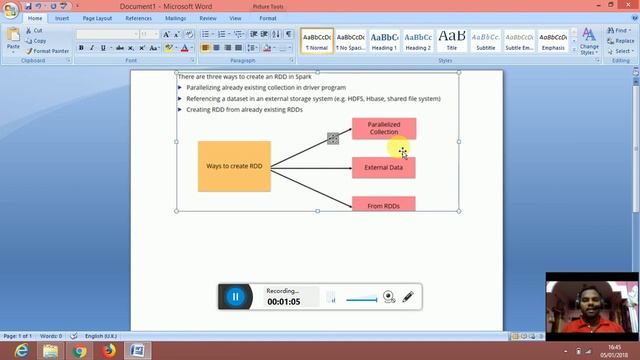
Task: Click the Clear Formatting icon
Action: coord(189,35)
